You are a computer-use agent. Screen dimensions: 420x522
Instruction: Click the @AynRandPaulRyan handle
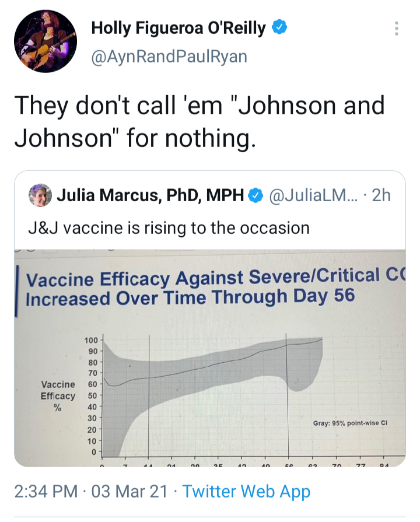[168, 56]
